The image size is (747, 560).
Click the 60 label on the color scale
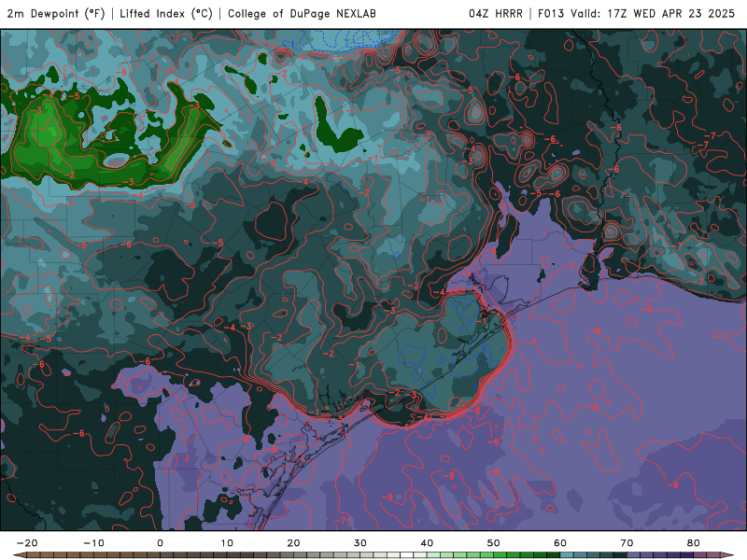click(x=560, y=543)
